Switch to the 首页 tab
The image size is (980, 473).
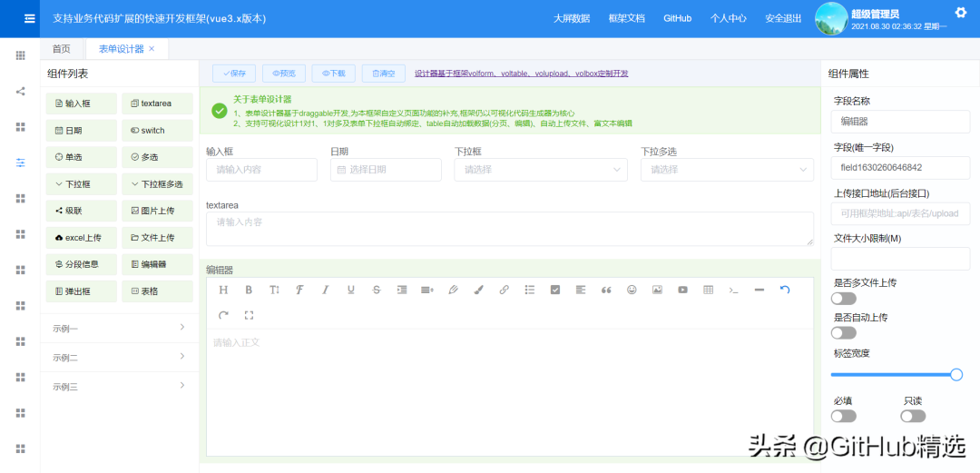(62, 49)
